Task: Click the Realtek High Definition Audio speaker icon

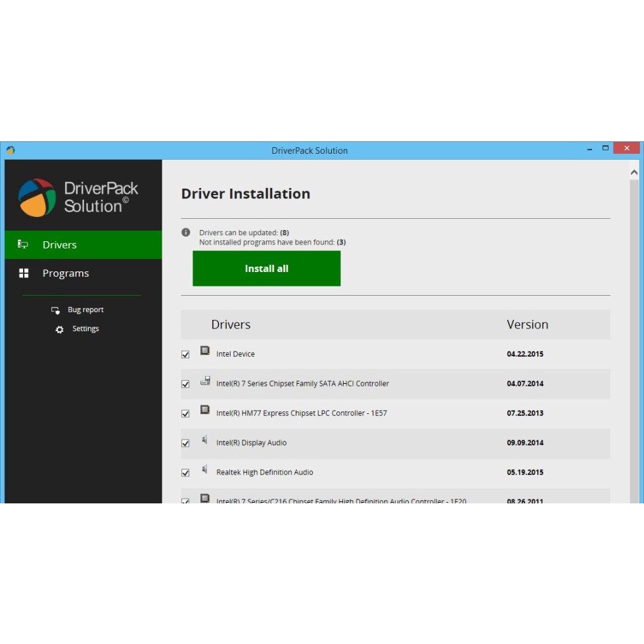Action: (x=205, y=470)
